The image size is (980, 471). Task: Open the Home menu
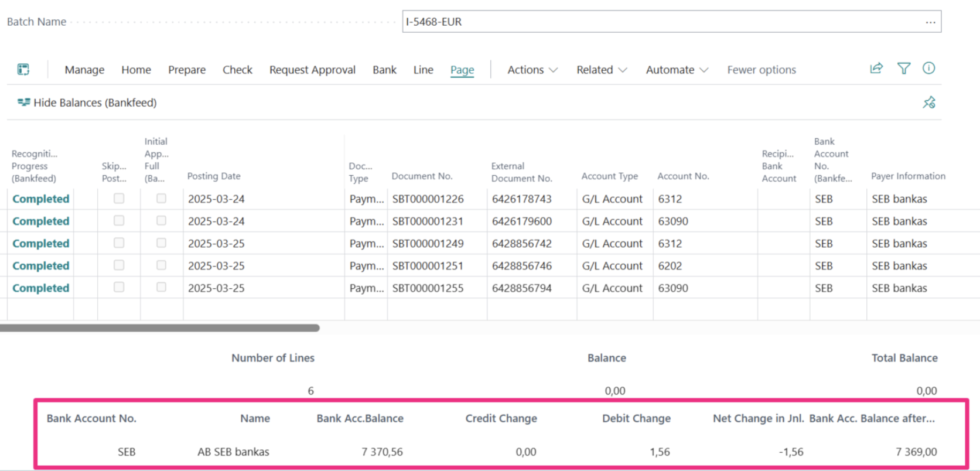[x=136, y=70]
